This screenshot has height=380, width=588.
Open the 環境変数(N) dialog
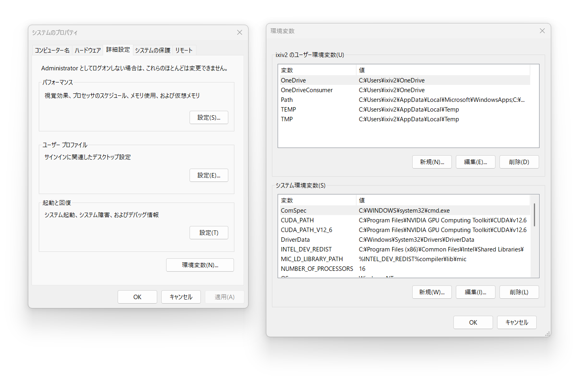[x=200, y=265]
